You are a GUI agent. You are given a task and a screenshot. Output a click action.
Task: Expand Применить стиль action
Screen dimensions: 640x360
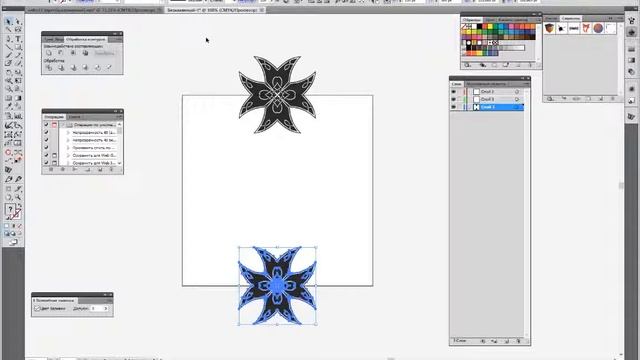68,148
